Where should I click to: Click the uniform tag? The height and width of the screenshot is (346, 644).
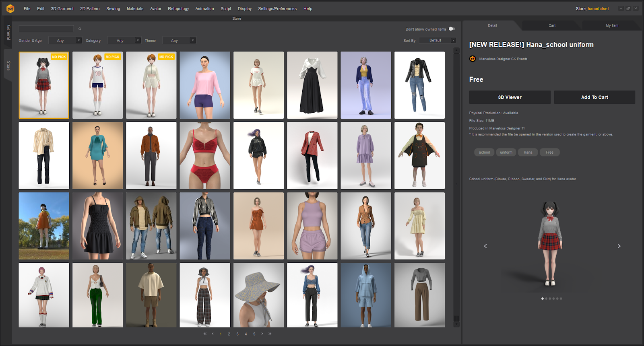click(x=506, y=152)
